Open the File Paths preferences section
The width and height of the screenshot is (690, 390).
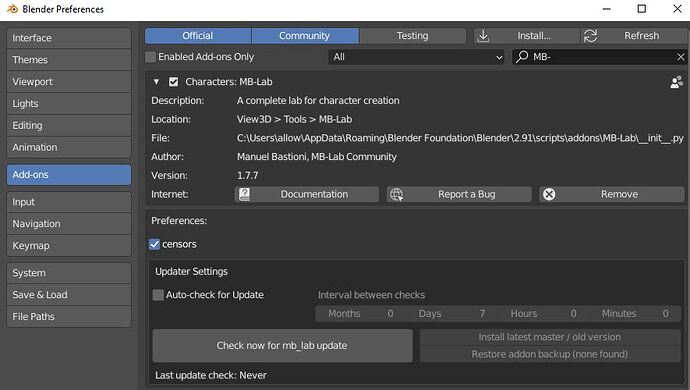pyautogui.click(x=69, y=317)
